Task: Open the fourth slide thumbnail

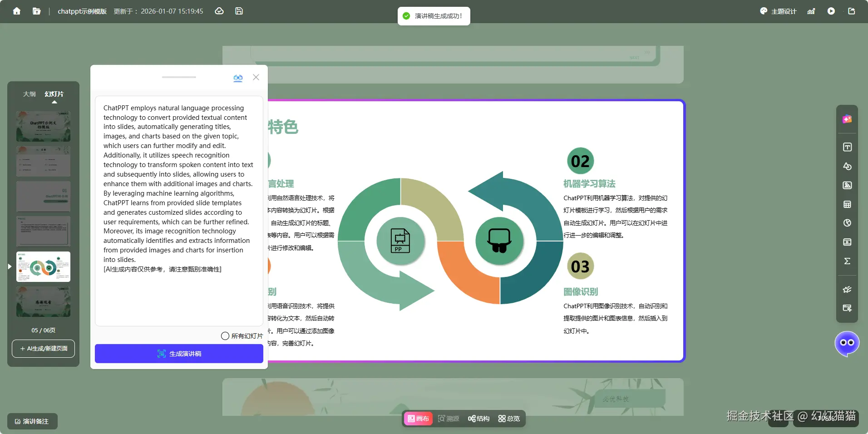Action: 43,232
